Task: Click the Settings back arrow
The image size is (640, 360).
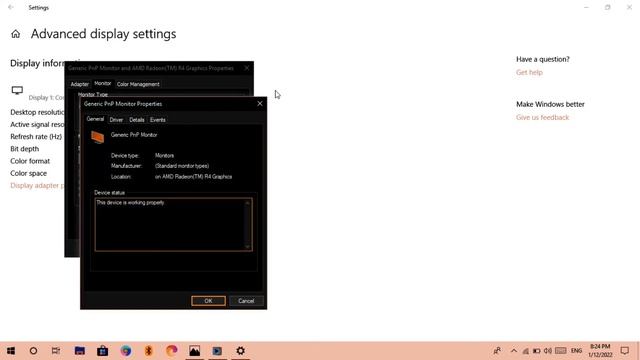Action: point(11,7)
